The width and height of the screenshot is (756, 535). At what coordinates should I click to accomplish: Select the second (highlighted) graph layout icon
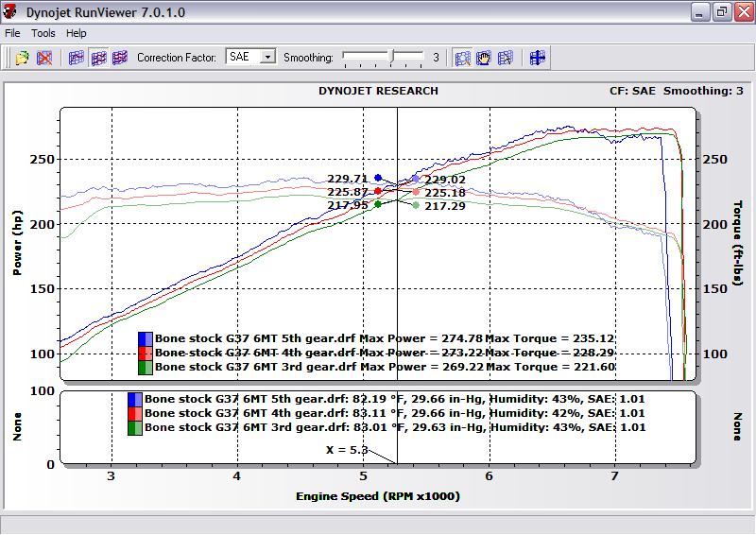coord(98,58)
